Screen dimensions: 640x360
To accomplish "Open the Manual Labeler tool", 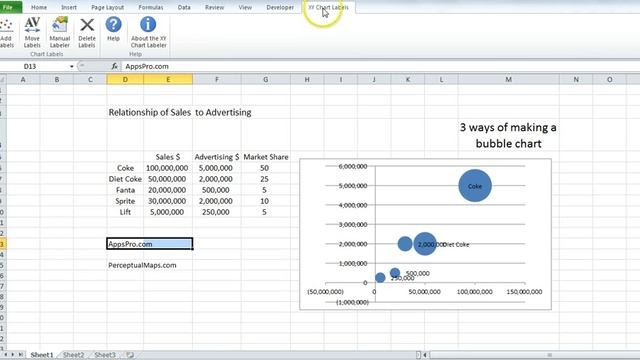I will click(60, 33).
